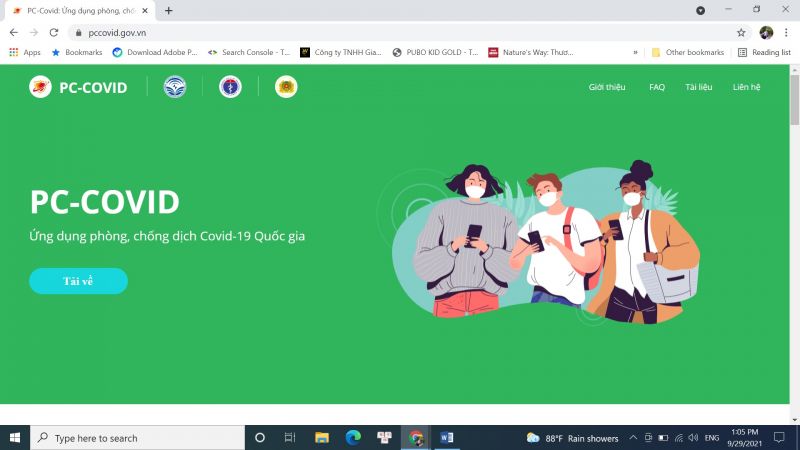Screen dimensions: 800x450
Task: Open the Liên hệ navigation link
Action: 746,87
